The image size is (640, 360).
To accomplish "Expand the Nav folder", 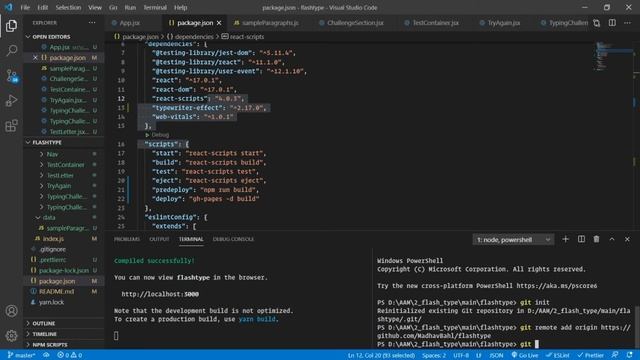I will pyautogui.click(x=52, y=154).
